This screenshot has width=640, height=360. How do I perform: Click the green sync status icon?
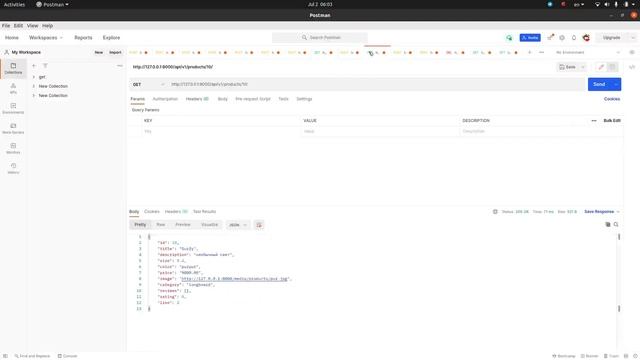pyautogui.click(x=509, y=38)
